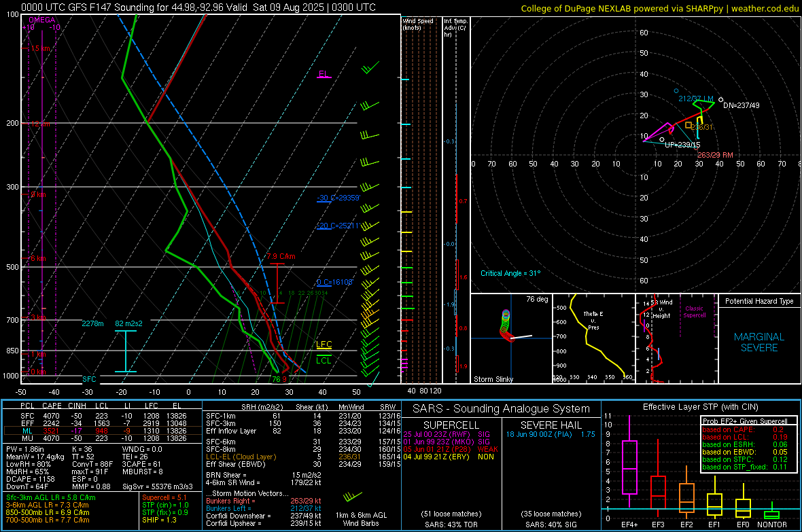Click the "SigSvr = 55376 m3/s3" value
Image resolution: width=802 pixels, height=532 pixels.
158,486
